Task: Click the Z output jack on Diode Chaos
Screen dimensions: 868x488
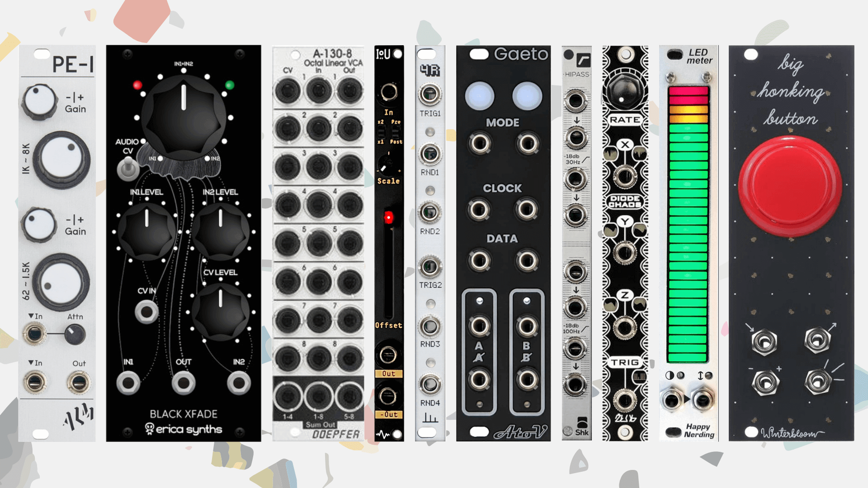Action: click(x=625, y=327)
